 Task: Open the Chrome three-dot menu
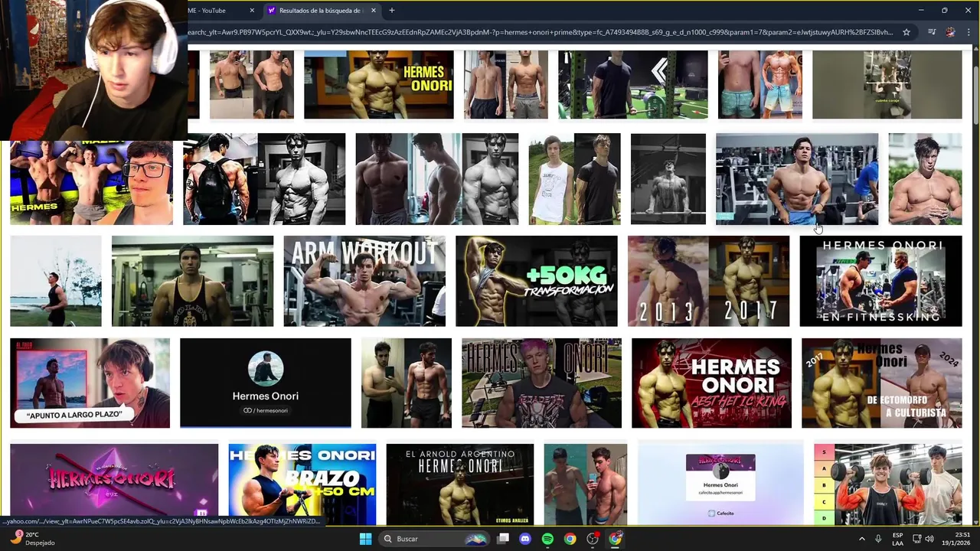click(969, 32)
